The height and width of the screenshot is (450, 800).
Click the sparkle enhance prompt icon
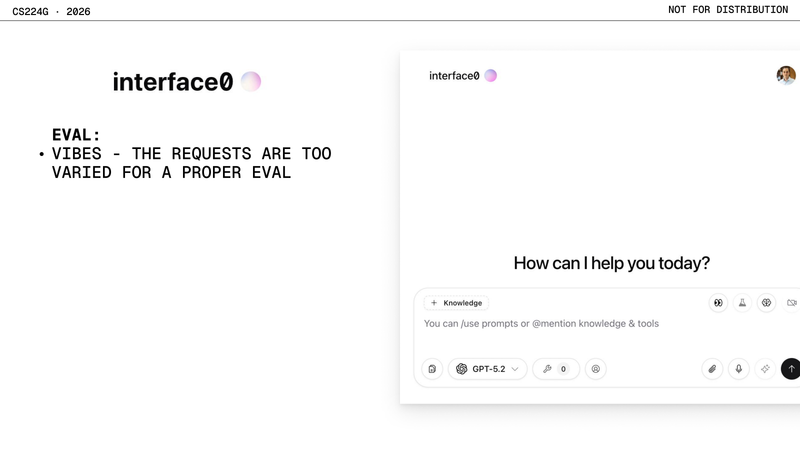point(765,369)
